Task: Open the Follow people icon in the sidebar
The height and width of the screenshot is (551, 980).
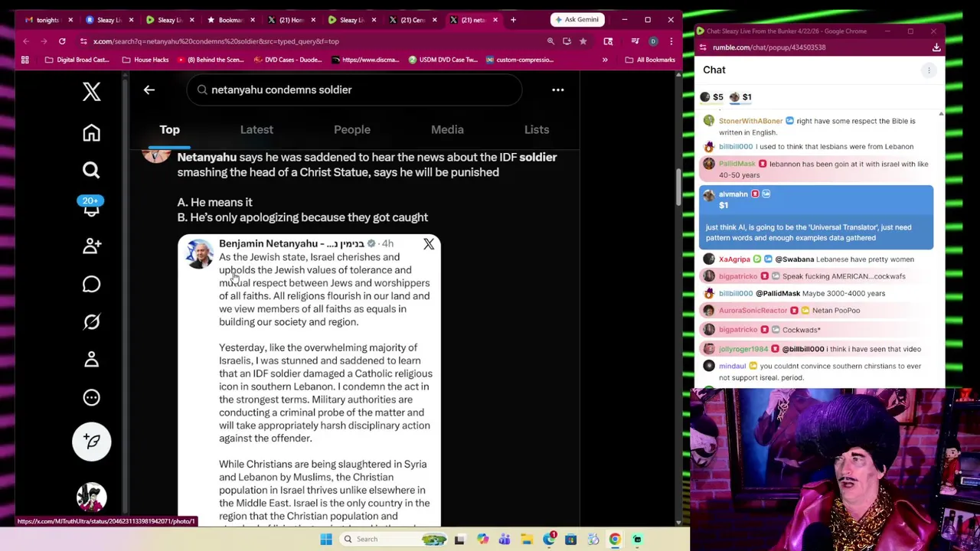Action: click(92, 246)
